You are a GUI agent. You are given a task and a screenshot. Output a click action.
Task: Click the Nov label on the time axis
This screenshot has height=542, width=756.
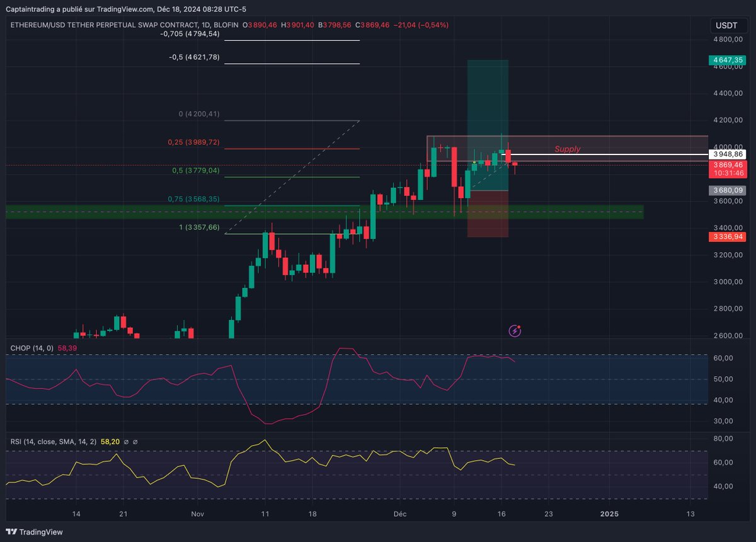[x=197, y=514]
